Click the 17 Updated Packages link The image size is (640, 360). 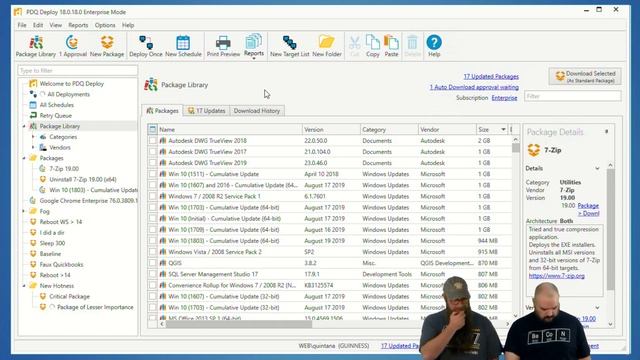(x=491, y=76)
